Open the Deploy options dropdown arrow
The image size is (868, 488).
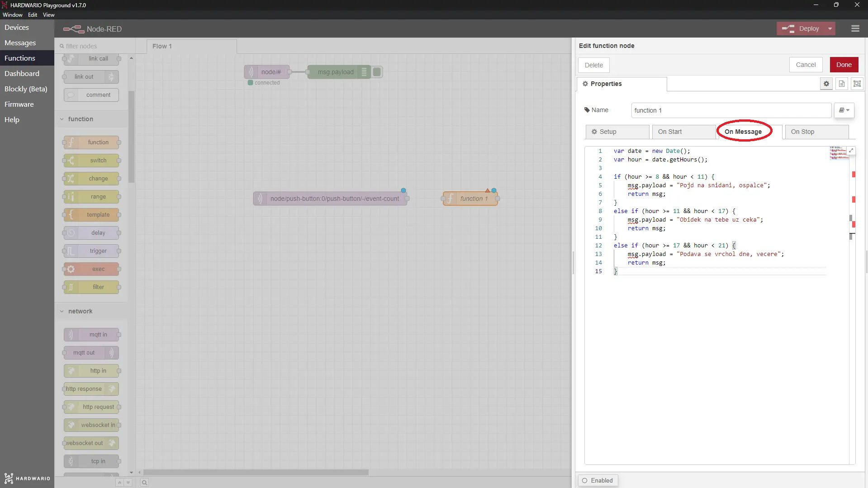tap(830, 28)
